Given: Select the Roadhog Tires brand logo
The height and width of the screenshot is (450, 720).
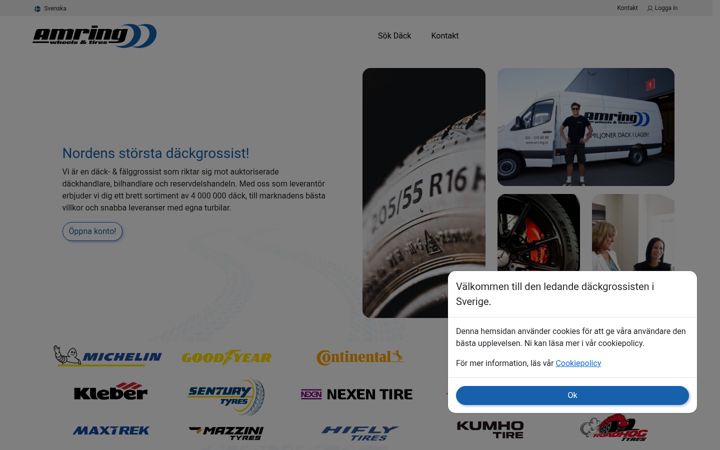Looking at the screenshot, I should click(614, 428).
